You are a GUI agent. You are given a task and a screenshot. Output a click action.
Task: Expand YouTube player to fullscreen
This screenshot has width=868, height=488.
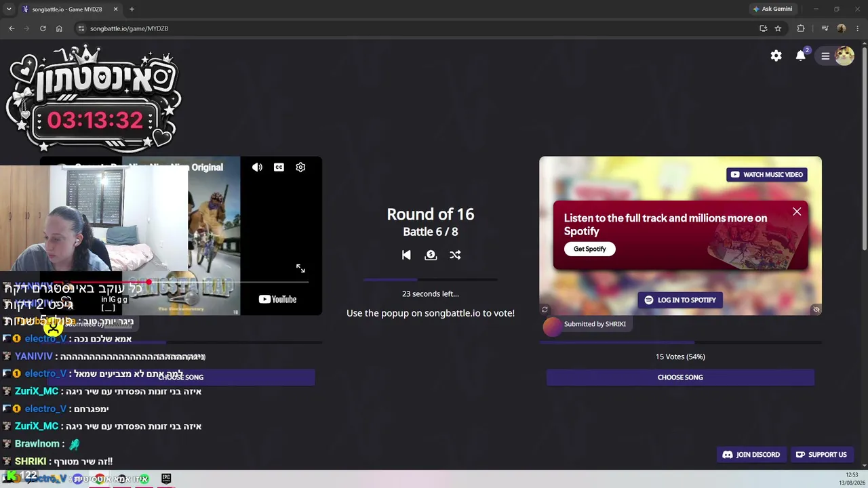(300, 268)
